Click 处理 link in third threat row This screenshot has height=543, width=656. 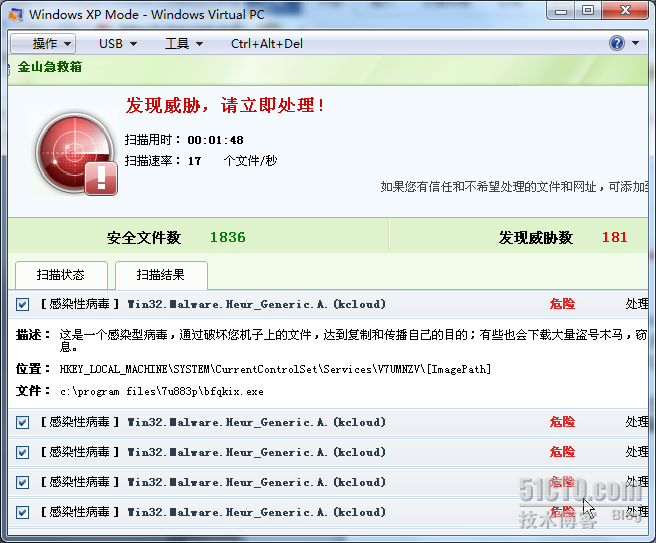pos(636,452)
